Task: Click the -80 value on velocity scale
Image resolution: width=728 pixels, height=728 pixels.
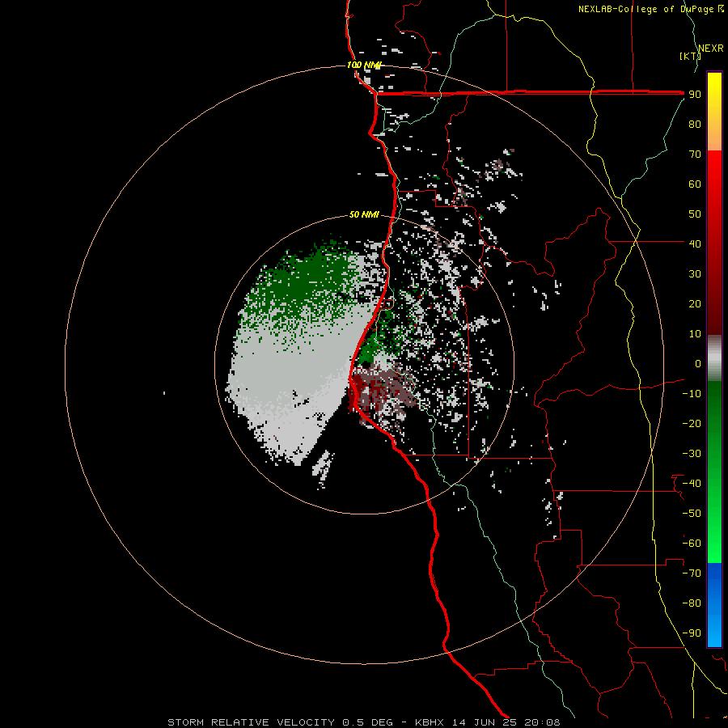Action: (692, 603)
